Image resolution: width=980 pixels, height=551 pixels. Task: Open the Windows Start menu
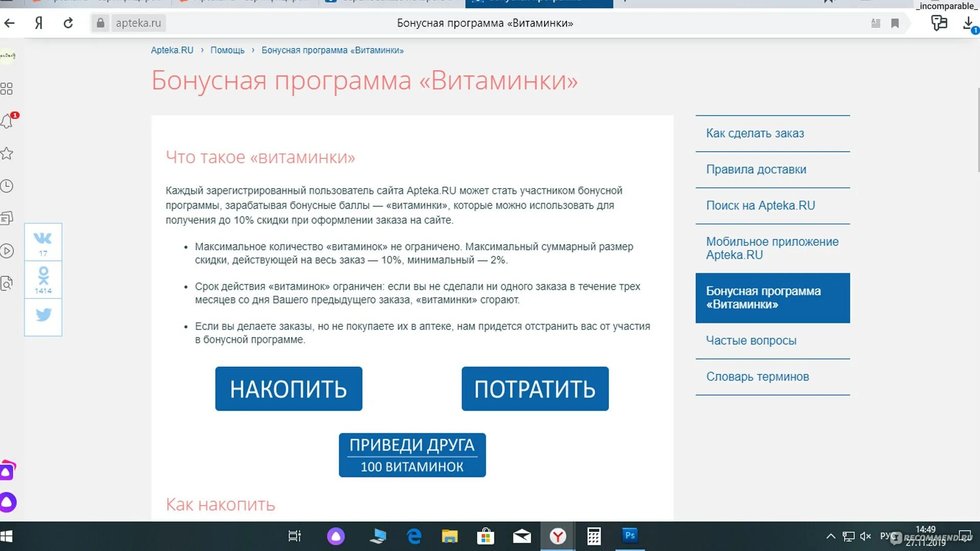(7, 536)
